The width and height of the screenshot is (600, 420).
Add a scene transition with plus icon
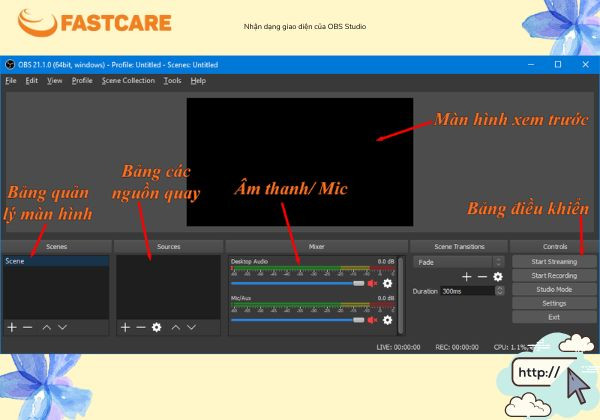[466, 277]
